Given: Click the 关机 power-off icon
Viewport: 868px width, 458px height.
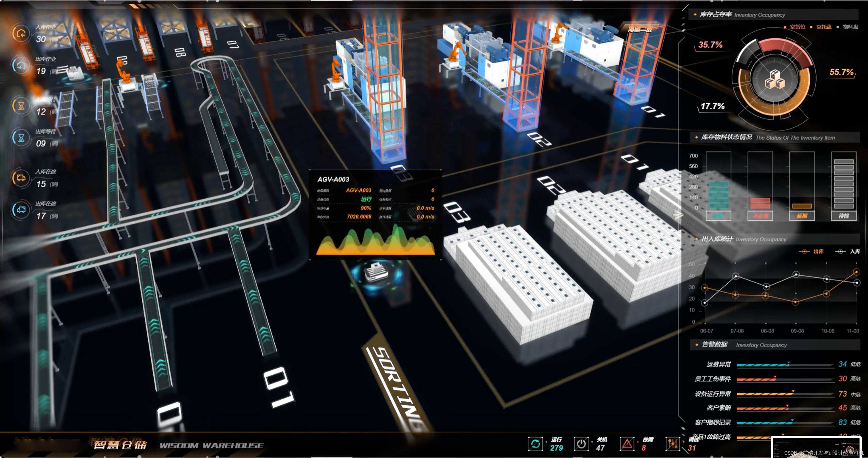Looking at the screenshot, I should [x=581, y=444].
